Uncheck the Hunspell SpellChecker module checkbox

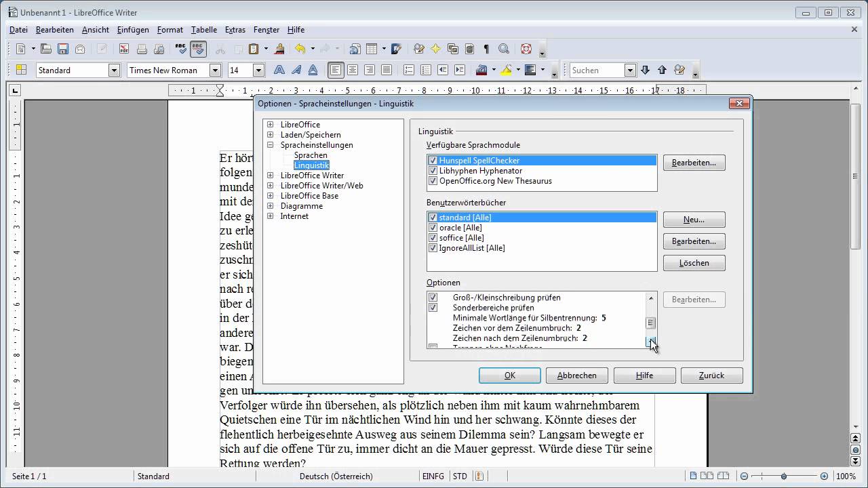[433, 161]
